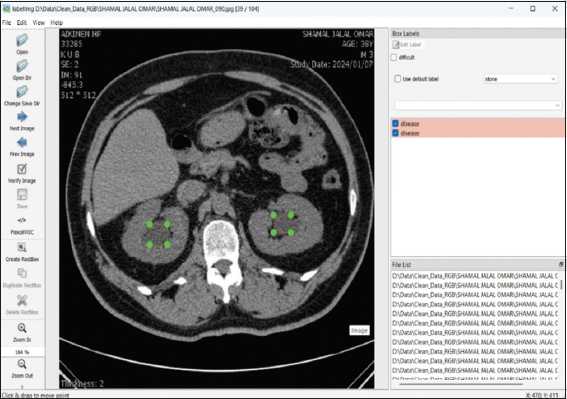Click the Zoom Out icon
Image resolution: width=567 pixels, height=399 pixels.
pyautogui.click(x=22, y=364)
